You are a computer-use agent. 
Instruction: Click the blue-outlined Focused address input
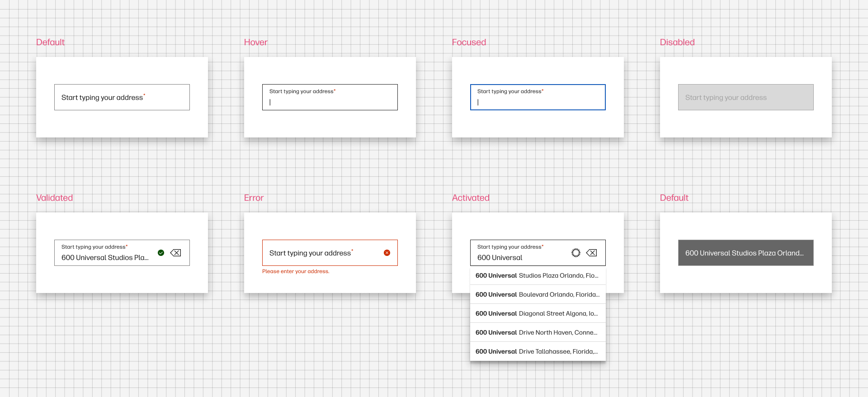[538, 97]
